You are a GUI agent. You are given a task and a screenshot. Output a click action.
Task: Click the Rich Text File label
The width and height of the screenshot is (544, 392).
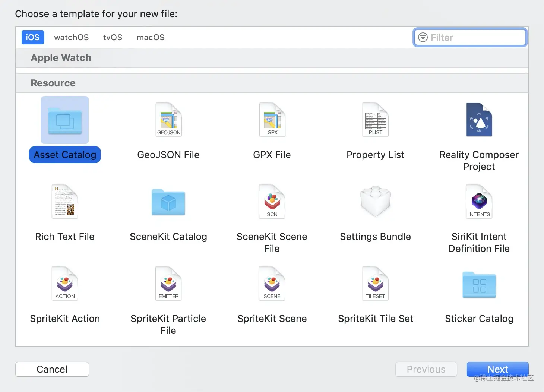(x=65, y=237)
